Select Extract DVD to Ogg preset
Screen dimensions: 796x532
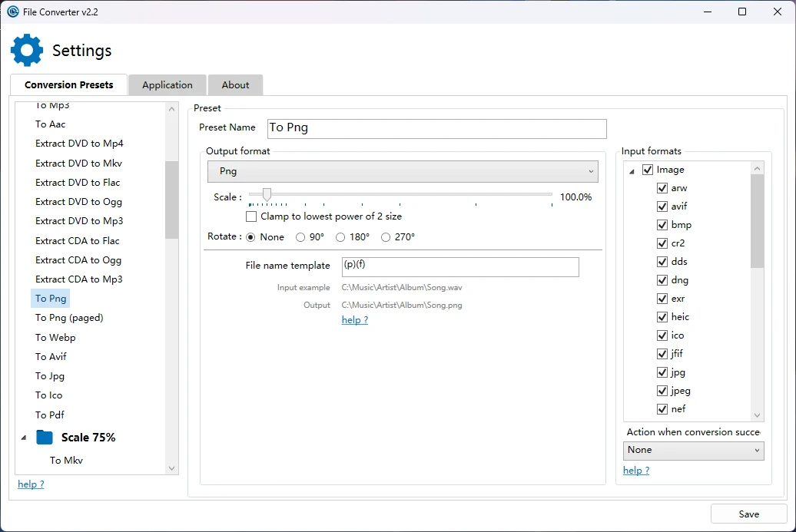click(78, 202)
